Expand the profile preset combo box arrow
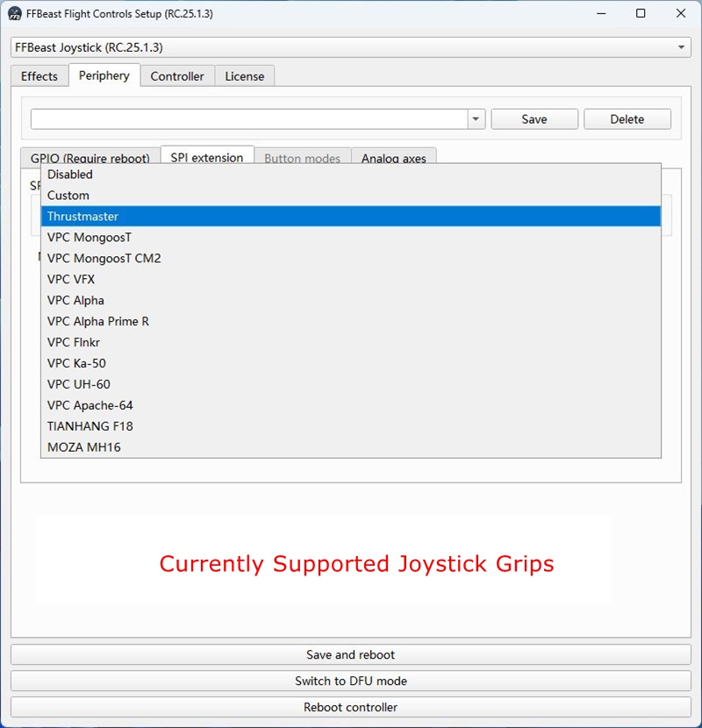 click(x=476, y=119)
